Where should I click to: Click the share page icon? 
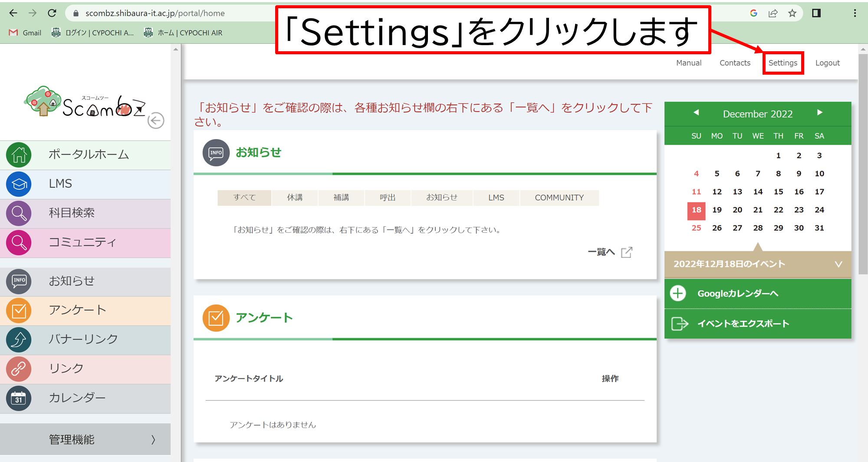pyautogui.click(x=773, y=13)
